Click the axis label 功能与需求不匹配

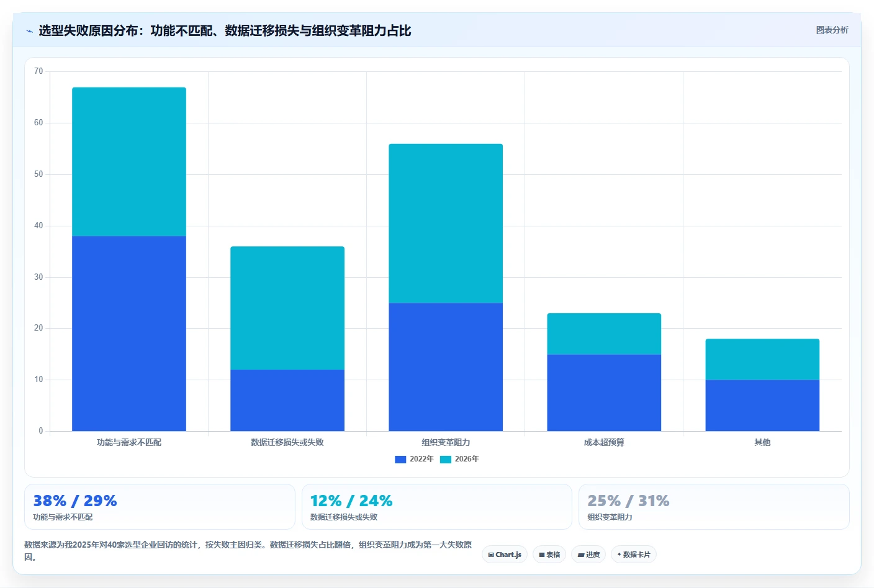(x=129, y=442)
